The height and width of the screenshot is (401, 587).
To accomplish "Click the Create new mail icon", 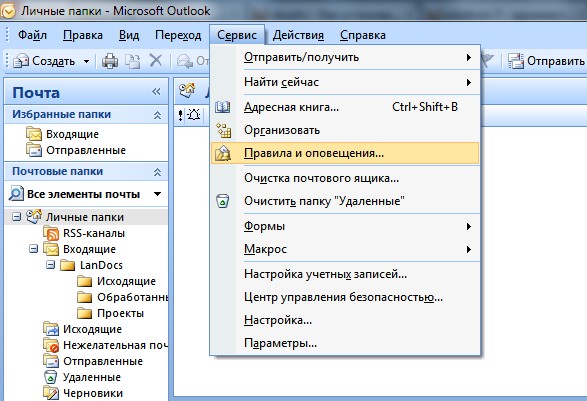I will tap(21, 61).
